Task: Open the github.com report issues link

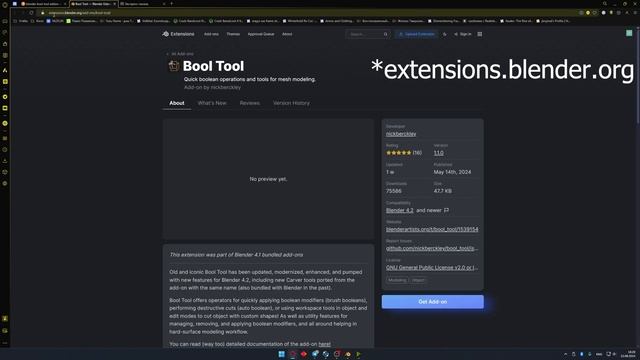Action: (x=431, y=249)
